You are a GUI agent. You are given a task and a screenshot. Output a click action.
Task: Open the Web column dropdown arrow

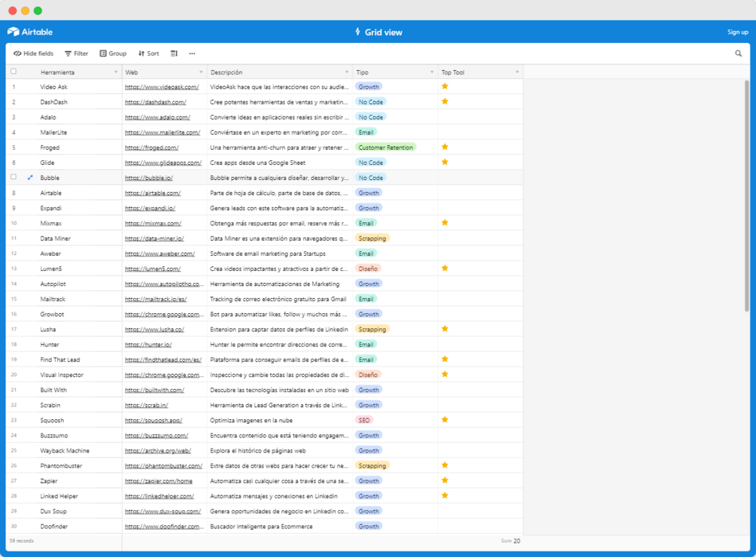[201, 72]
